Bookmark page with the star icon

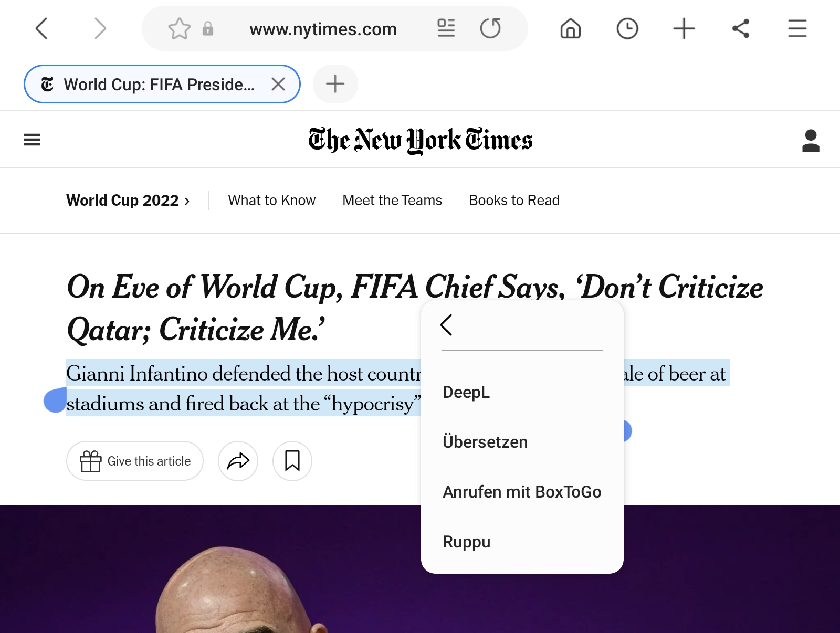pyautogui.click(x=179, y=28)
